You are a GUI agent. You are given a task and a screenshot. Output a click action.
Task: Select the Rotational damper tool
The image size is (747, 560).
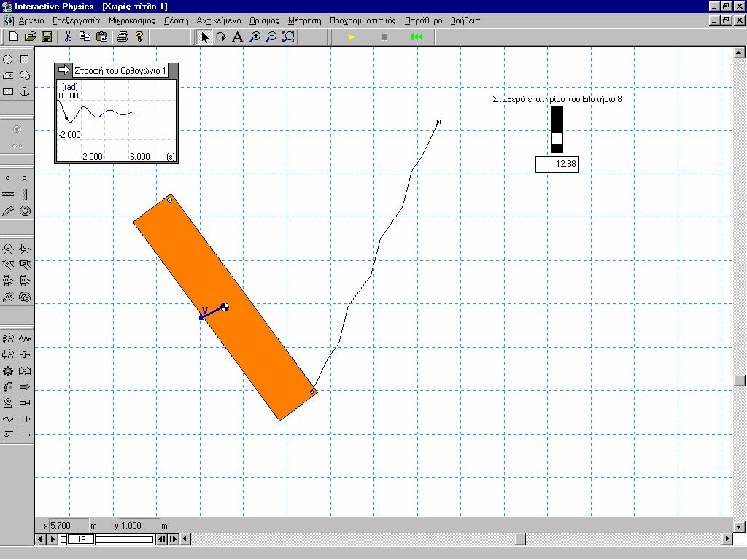[x=7, y=355]
